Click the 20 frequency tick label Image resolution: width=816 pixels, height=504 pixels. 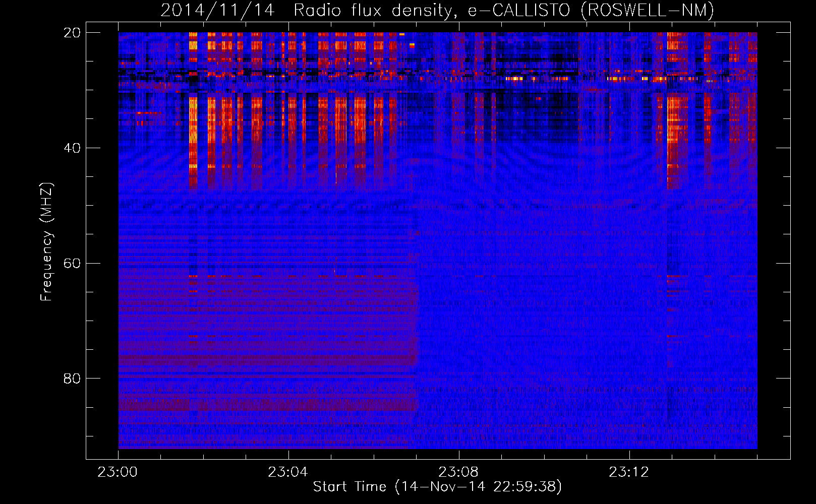click(x=72, y=33)
